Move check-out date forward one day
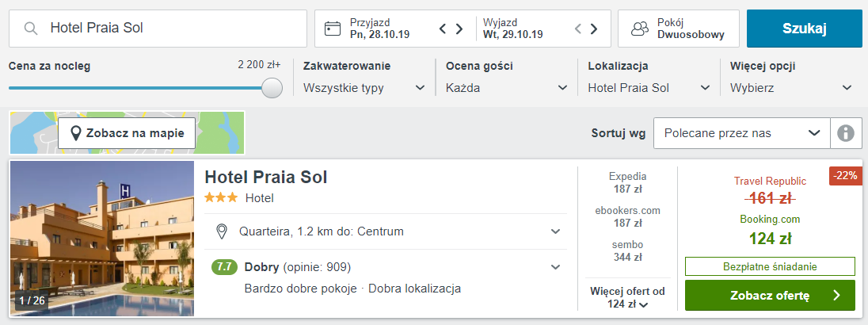This screenshot has width=868, height=325. pyautogui.click(x=593, y=29)
